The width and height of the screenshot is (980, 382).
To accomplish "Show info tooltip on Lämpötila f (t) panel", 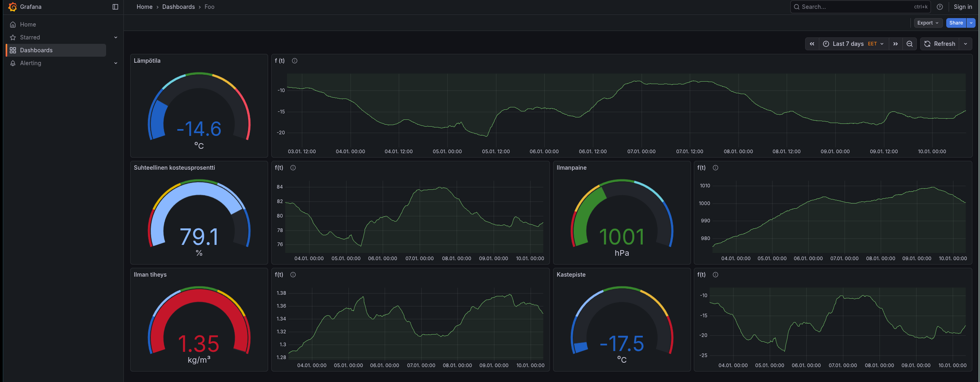I will [x=295, y=61].
